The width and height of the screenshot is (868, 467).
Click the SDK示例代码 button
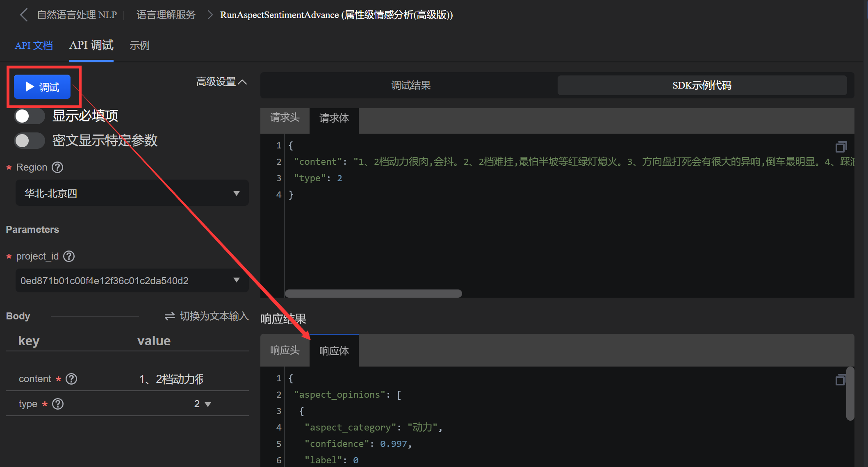pyautogui.click(x=702, y=85)
